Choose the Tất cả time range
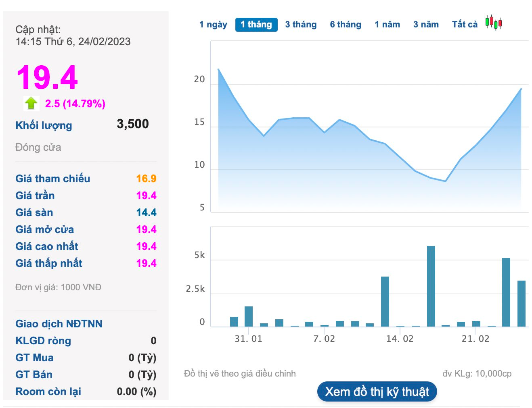Viewport: 532px width, 408px height. click(x=465, y=25)
